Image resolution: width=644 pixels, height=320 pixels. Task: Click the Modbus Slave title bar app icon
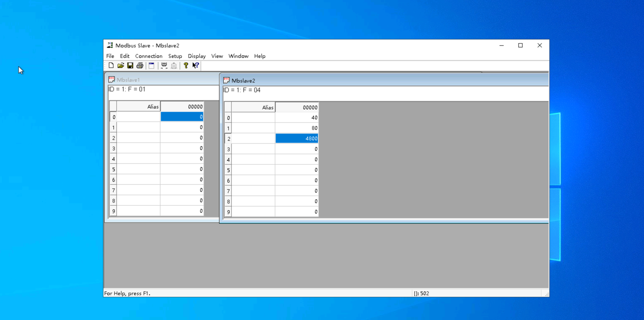tap(110, 45)
